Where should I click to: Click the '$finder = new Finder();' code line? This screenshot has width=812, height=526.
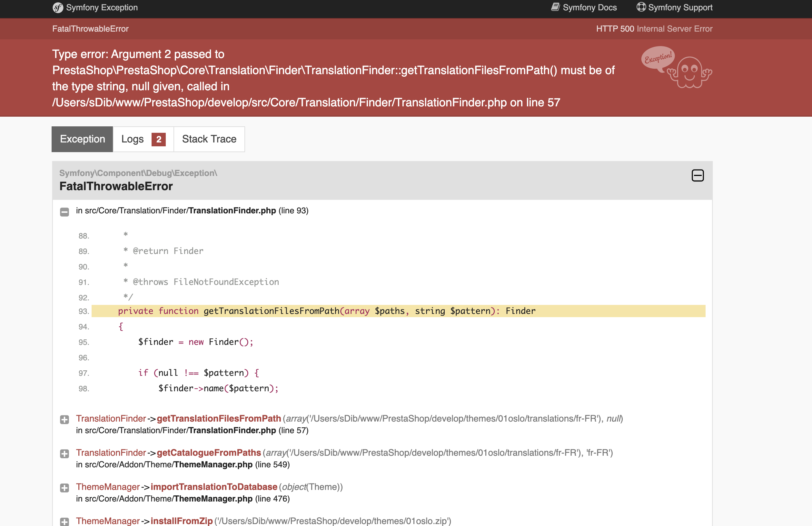click(x=196, y=342)
